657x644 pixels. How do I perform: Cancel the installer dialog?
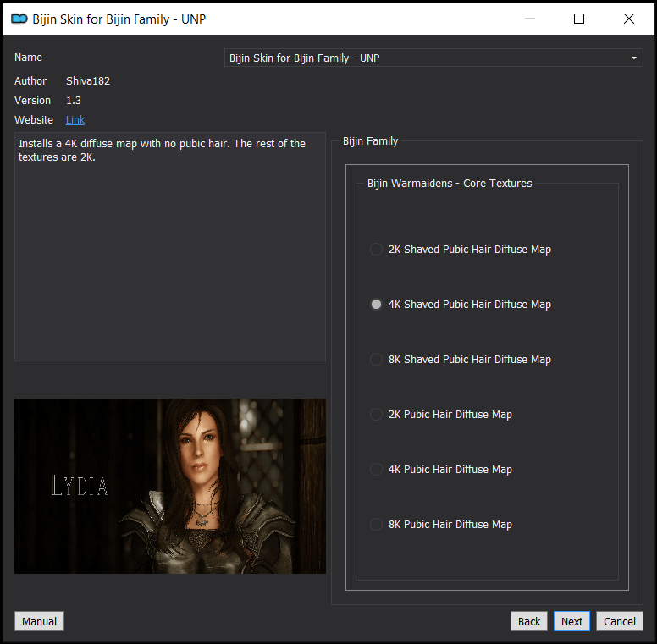619,621
